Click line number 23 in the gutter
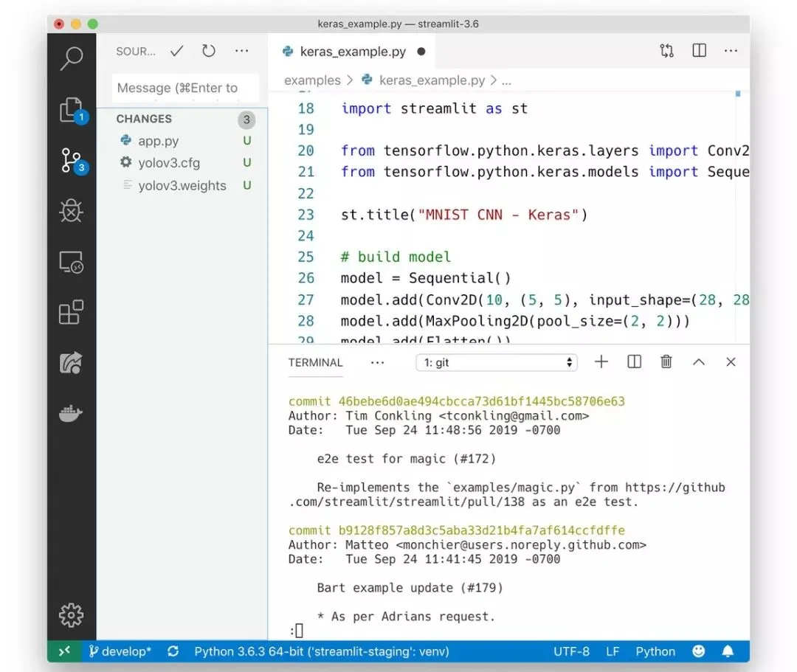The image size is (797, 672). [306, 215]
